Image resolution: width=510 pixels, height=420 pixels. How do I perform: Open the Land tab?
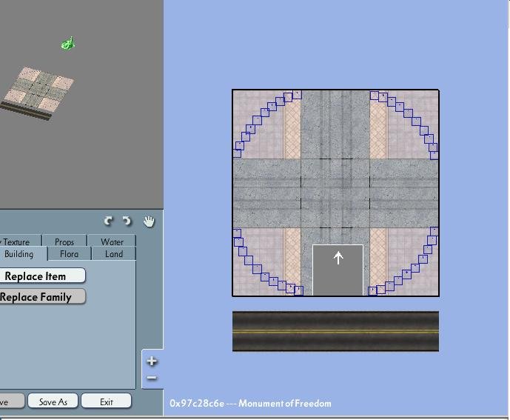[114, 254]
